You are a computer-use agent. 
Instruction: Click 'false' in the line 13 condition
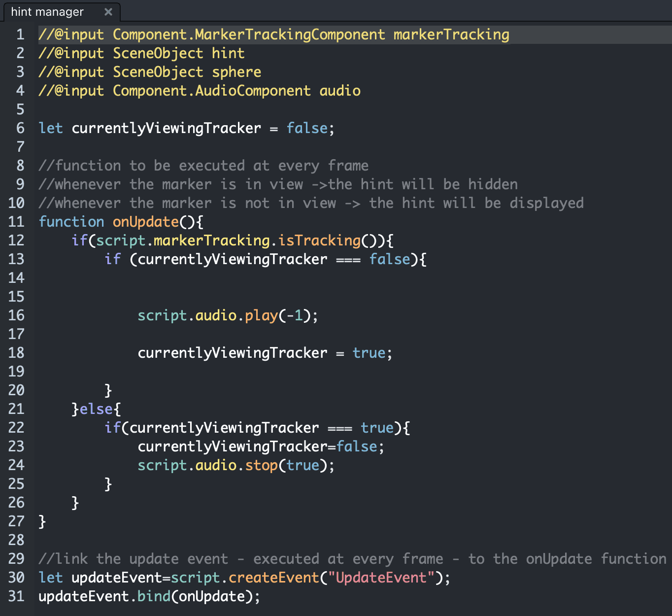390,259
